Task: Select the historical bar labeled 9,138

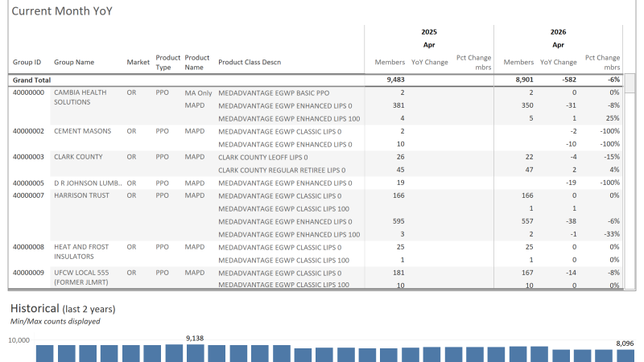Action: click(196, 353)
